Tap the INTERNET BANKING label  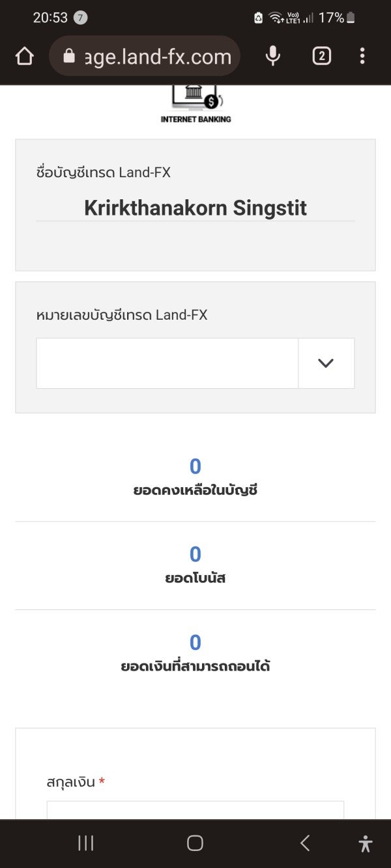[x=195, y=119]
